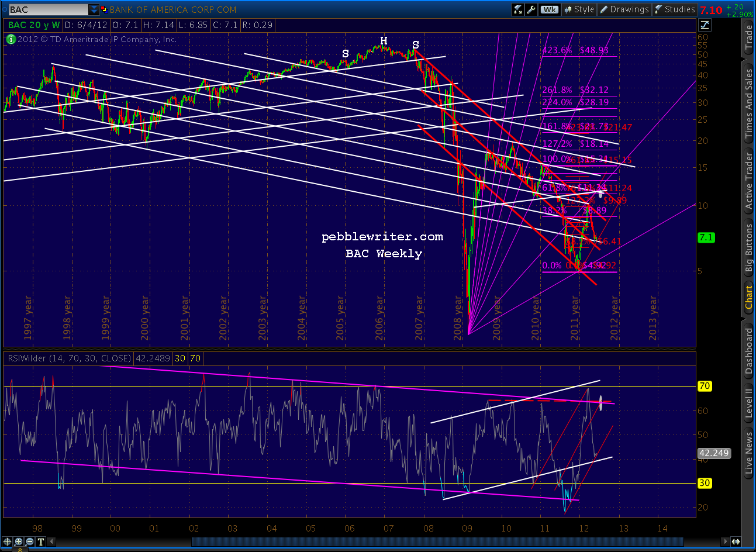
Task: Open the Trade side tab
Action: (x=749, y=38)
